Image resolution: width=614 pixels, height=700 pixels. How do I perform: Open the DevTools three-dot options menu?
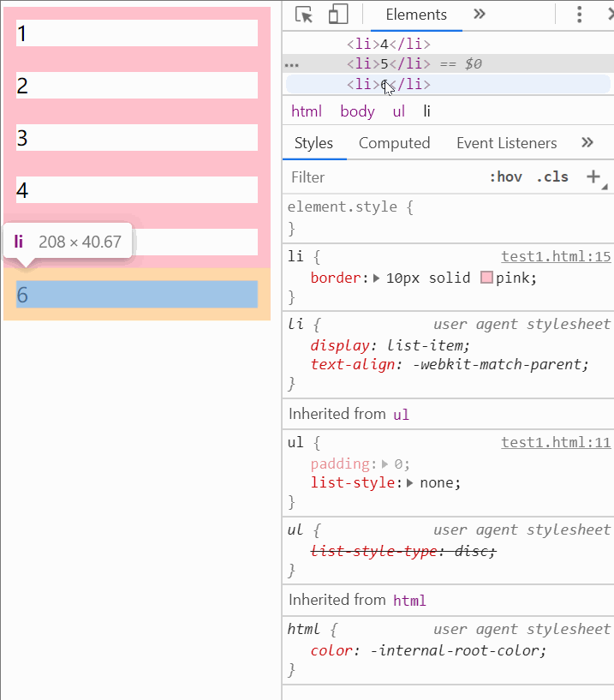[x=579, y=15]
